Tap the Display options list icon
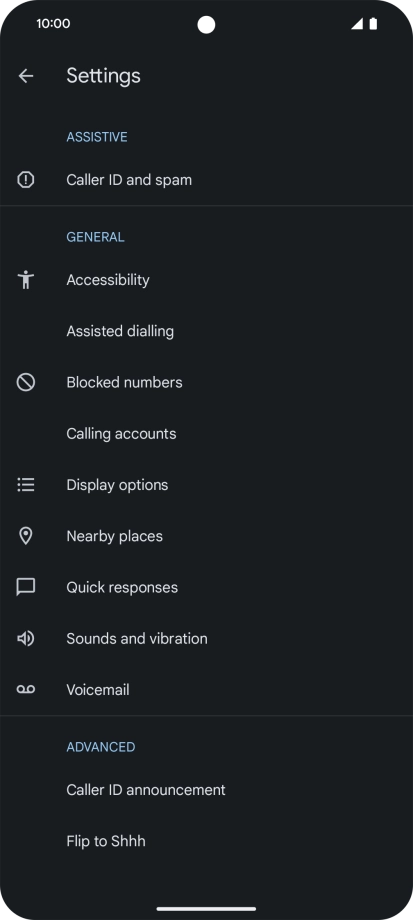 26,485
